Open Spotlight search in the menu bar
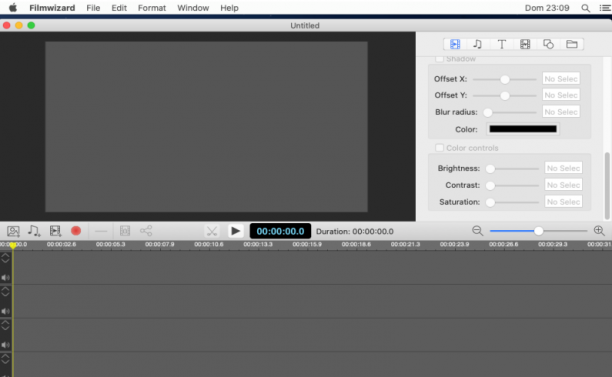The width and height of the screenshot is (612, 377). tap(585, 8)
